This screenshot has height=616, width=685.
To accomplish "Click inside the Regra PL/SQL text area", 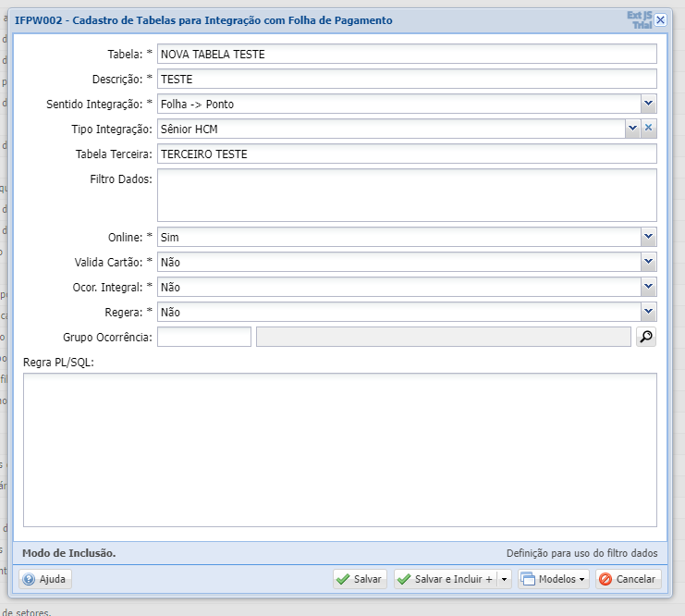I will click(340, 450).
